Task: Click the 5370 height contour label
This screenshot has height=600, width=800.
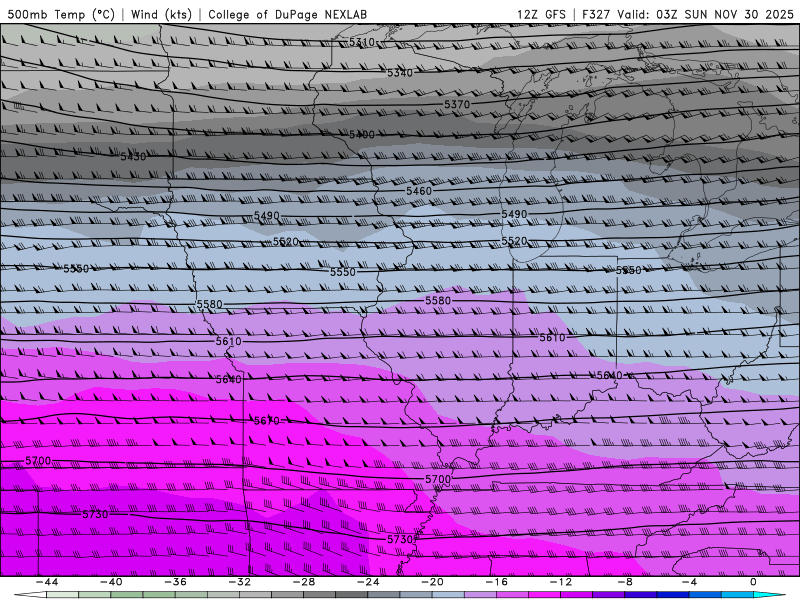Action: click(x=457, y=104)
